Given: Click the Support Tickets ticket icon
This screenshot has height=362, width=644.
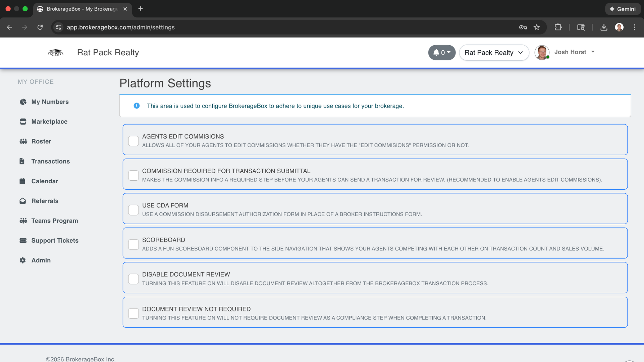Looking at the screenshot, I should click(x=23, y=240).
